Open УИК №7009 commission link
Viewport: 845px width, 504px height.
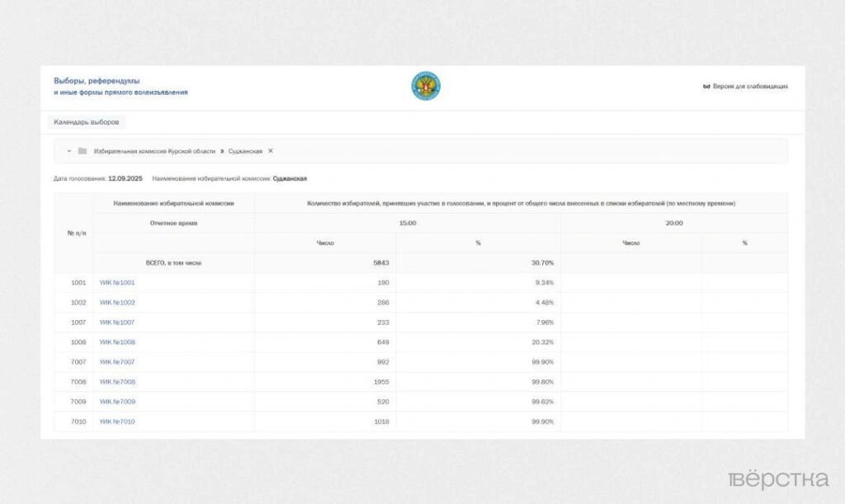(x=117, y=402)
